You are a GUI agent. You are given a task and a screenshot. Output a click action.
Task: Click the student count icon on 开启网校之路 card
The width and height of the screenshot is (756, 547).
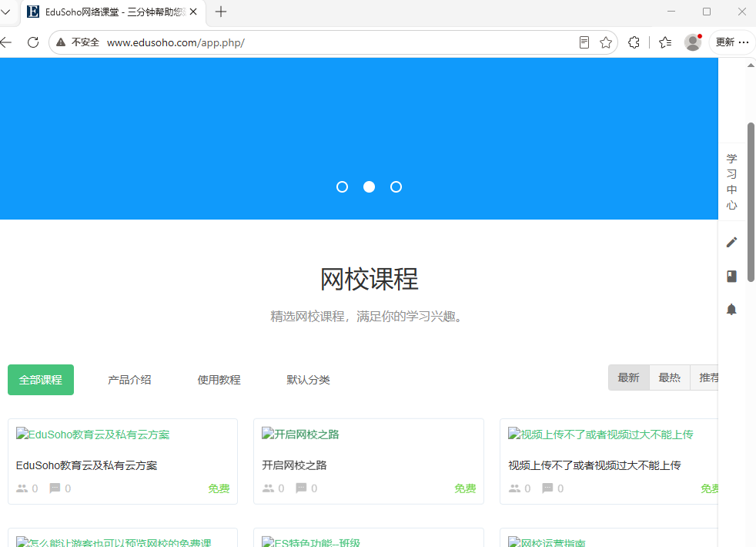pos(268,488)
